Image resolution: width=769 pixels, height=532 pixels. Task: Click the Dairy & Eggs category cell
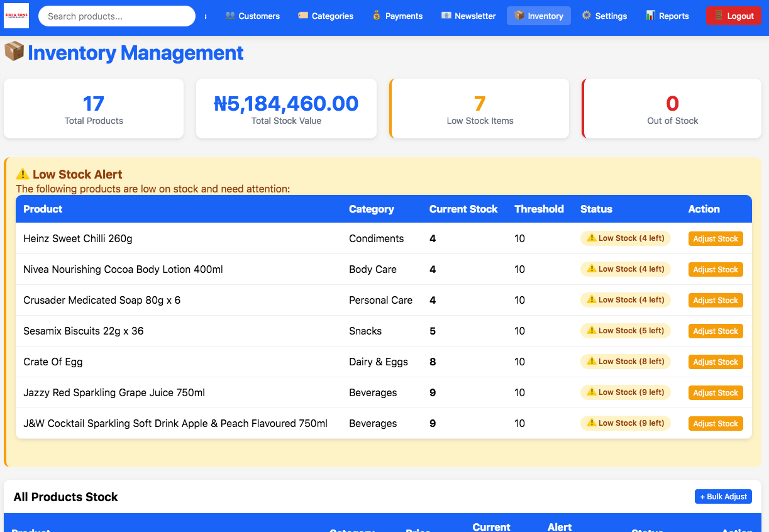pos(379,362)
